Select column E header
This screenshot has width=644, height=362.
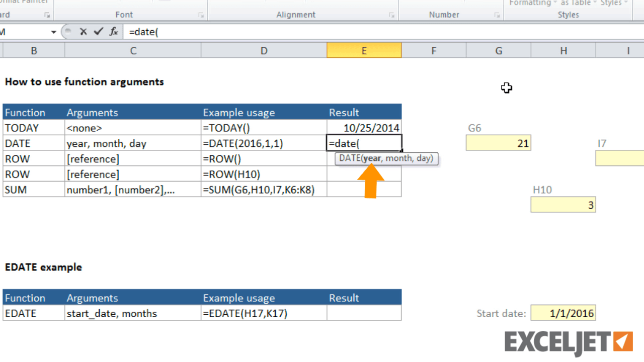coord(364,50)
